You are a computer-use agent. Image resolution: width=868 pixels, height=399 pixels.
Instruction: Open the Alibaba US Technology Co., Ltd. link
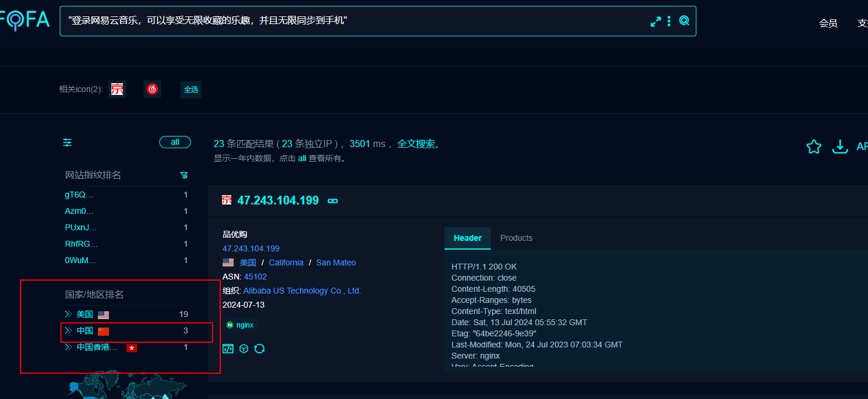click(x=302, y=291)
